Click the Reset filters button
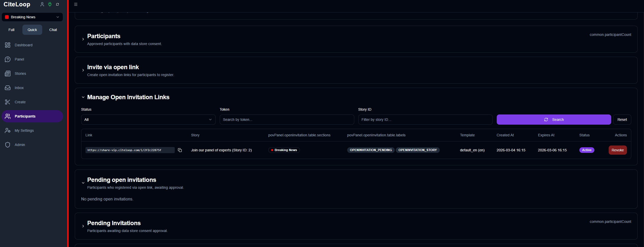Viewport: 644px width, 247px height. tap(622, 120)
